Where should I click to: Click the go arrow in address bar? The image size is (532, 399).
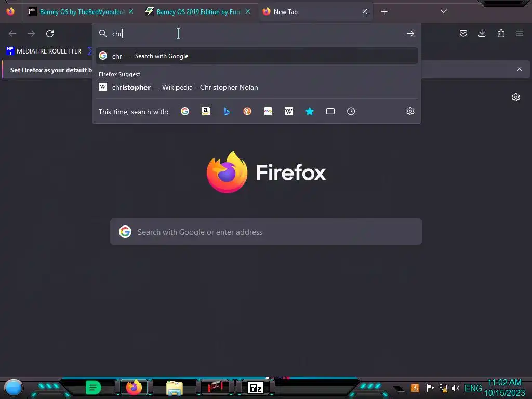tap(410, 34)
